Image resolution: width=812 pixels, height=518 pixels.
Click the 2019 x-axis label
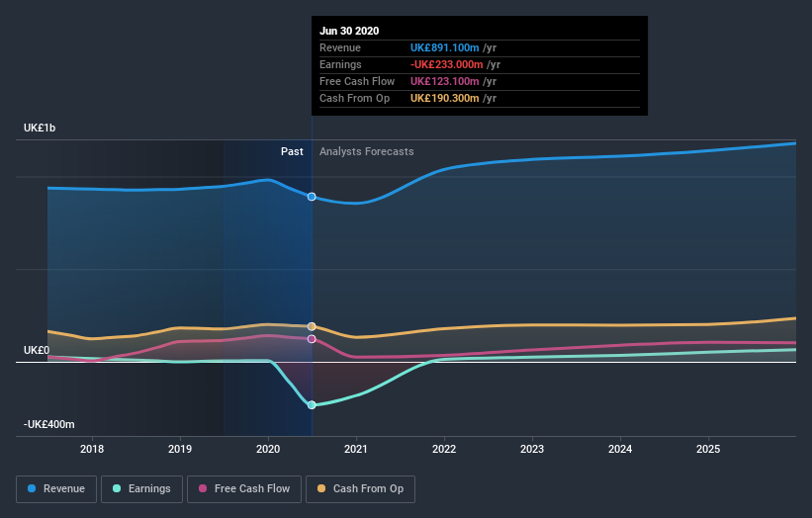(x=180, y=449)
